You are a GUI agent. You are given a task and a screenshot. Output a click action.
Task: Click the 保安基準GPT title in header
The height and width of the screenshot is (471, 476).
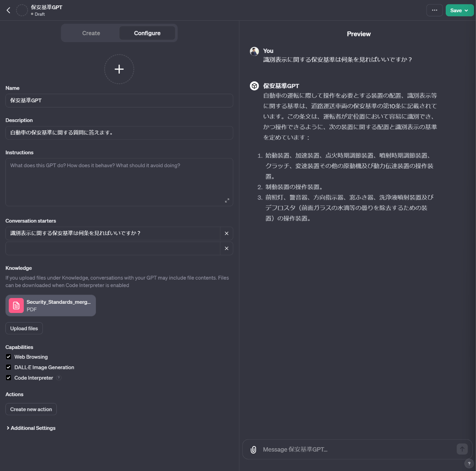coord(47,7)
